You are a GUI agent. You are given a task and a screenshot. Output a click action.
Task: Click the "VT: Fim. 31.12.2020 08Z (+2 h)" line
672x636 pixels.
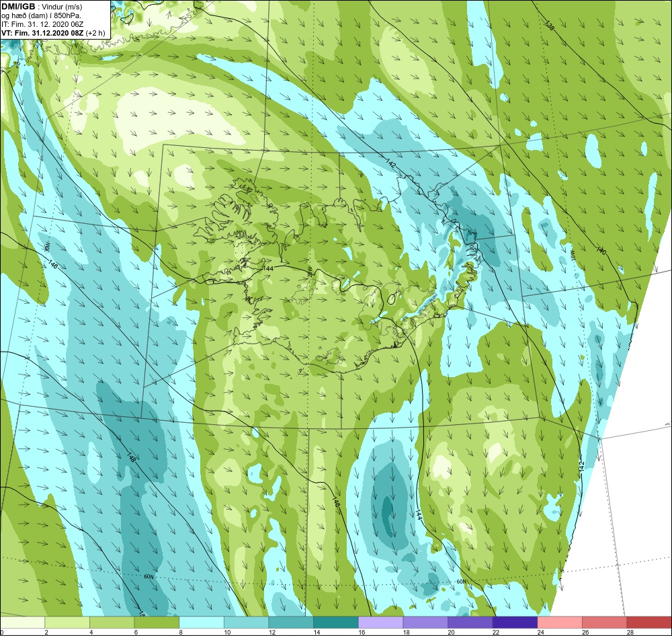tap(53, 32)
